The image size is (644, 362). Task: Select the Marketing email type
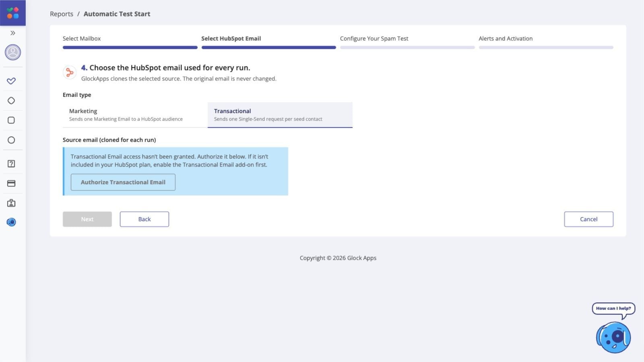point(135,115)
